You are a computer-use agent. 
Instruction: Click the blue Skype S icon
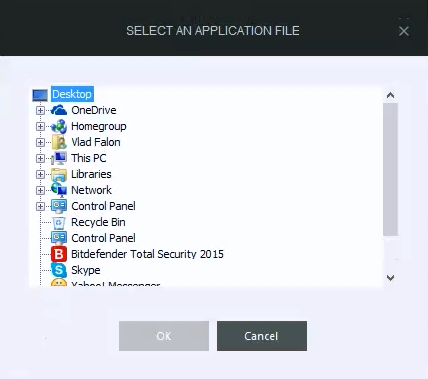point(59,270)
